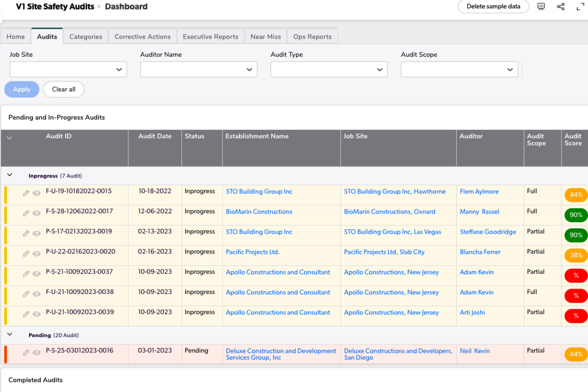Edit audit P-U-21-10092023-0039 using pencil icon
The width and height of the screenshot is (588, 392).
click(26, 314)
